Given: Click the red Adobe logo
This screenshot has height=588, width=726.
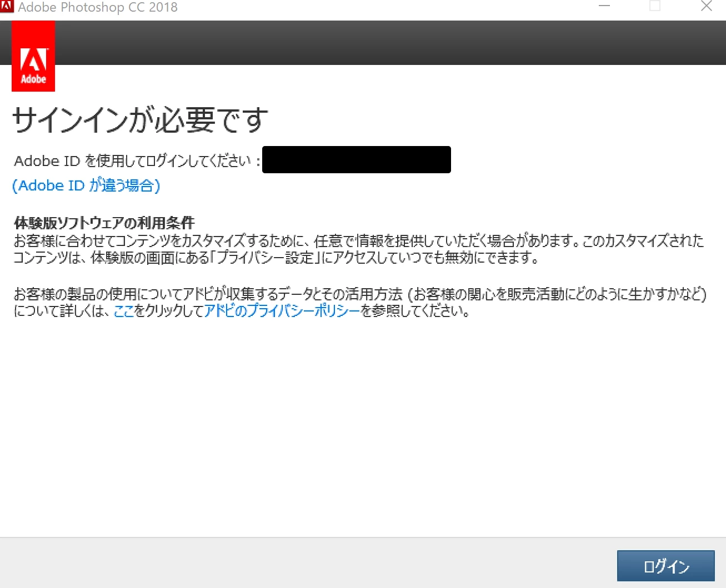Looking at the screenshot, I should (33, 56).
